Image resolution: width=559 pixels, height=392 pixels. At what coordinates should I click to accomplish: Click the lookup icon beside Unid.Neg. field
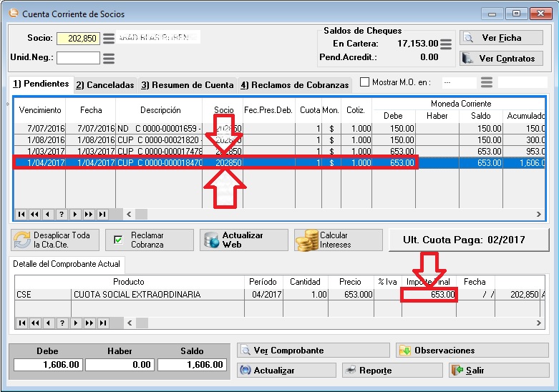coord(109,58)
